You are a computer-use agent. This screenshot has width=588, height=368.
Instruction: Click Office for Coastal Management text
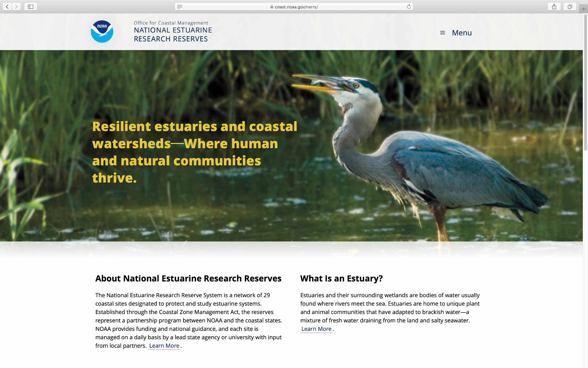click(171, 23)
